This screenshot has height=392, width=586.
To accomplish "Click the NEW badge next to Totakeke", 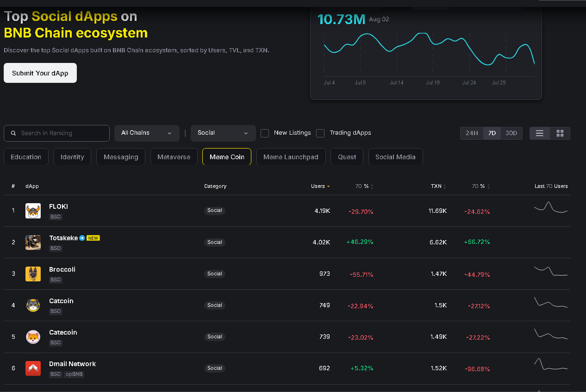I will (x=93, y=238).
